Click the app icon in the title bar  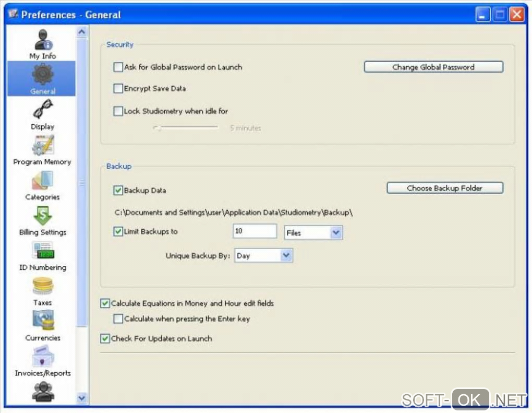tap(13, 14)
